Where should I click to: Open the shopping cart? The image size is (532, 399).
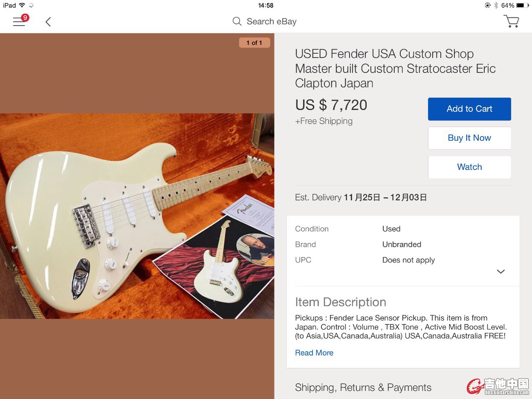coord(511,21)
